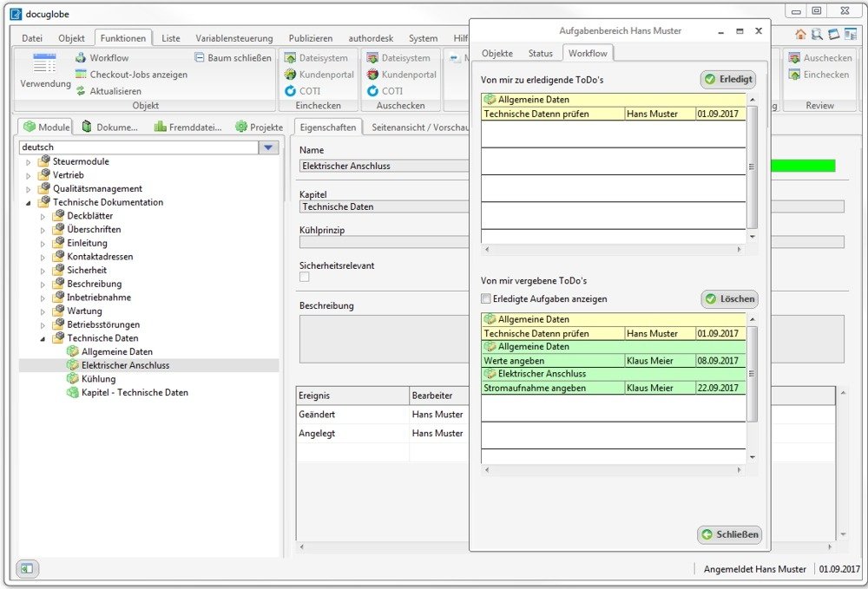Click Baum schließen in ribbon

tap(233, 58)
